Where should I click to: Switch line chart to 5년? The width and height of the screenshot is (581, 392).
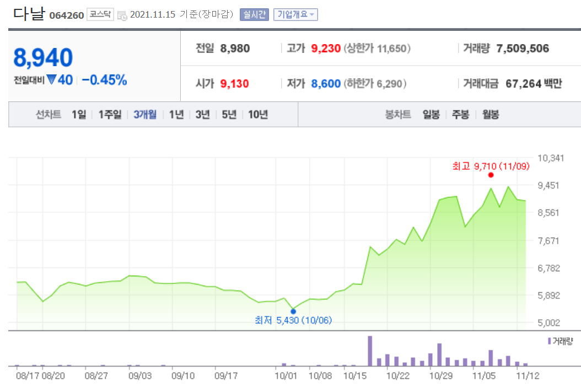tap(229, 115)
